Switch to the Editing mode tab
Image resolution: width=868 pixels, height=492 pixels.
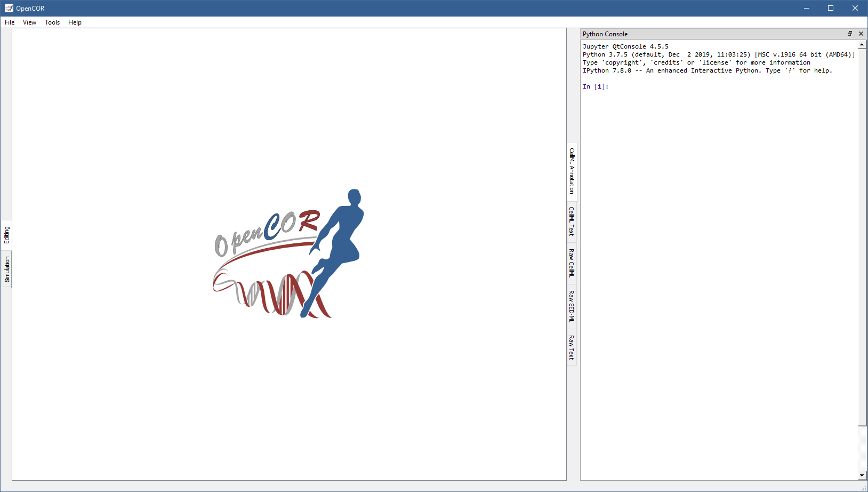(x=7, y=235)
